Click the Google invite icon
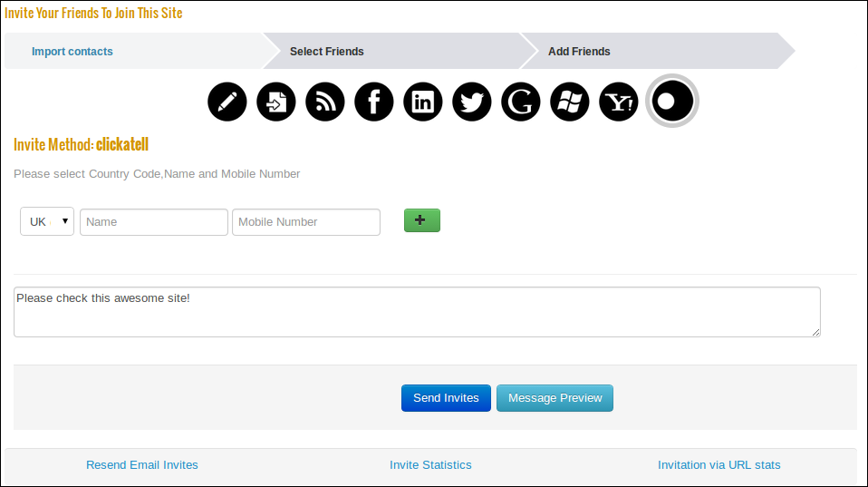Image resolution: width=868 pixels, height=487 pixels. (521, 102)
